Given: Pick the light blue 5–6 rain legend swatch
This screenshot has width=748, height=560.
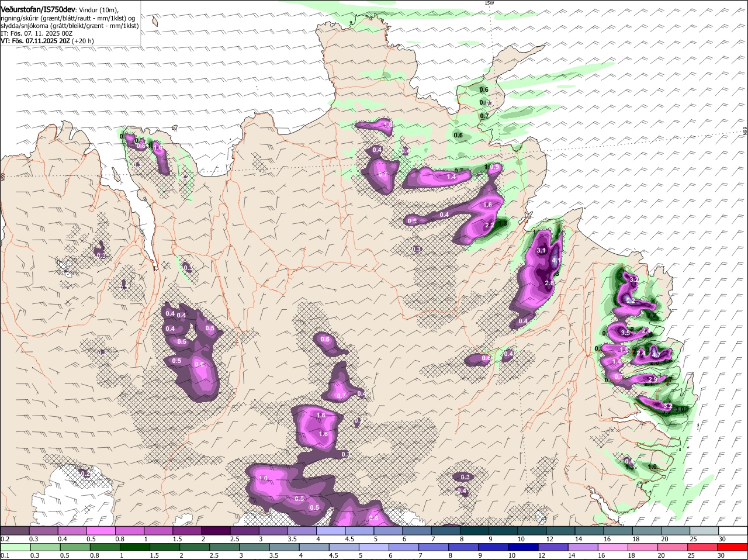Looking at the screenshot, I should [x=375, y=548].
